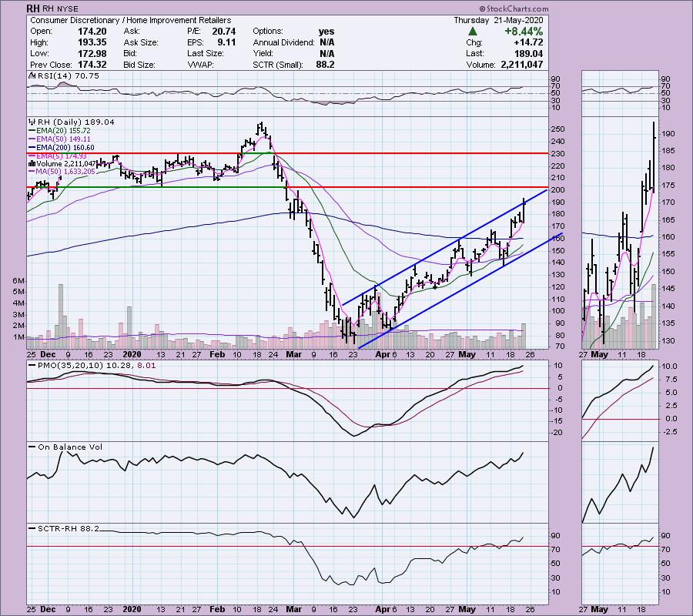Click the Low value "172.98"
The height and width of the screenshot is (616, 693).
coord(92,53)
